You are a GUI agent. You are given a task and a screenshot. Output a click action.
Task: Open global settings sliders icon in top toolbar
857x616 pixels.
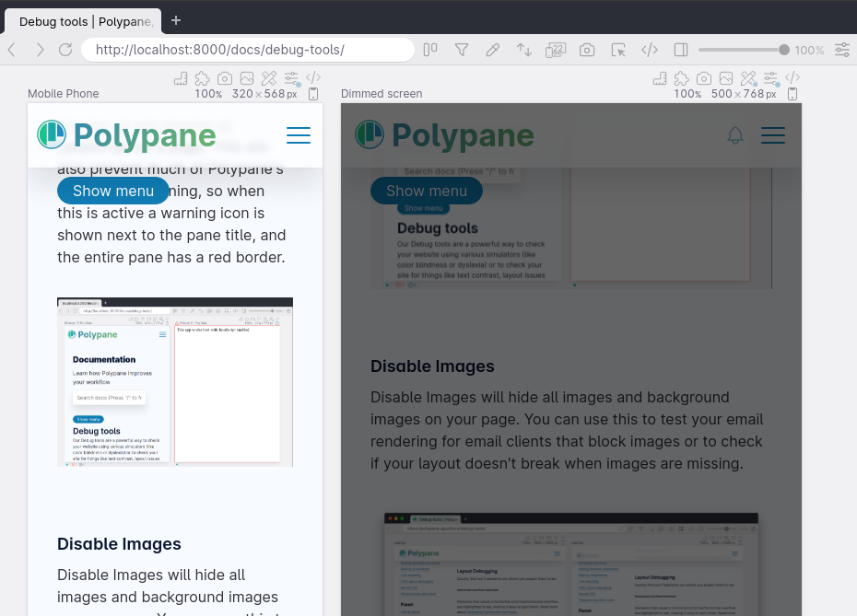842,50
